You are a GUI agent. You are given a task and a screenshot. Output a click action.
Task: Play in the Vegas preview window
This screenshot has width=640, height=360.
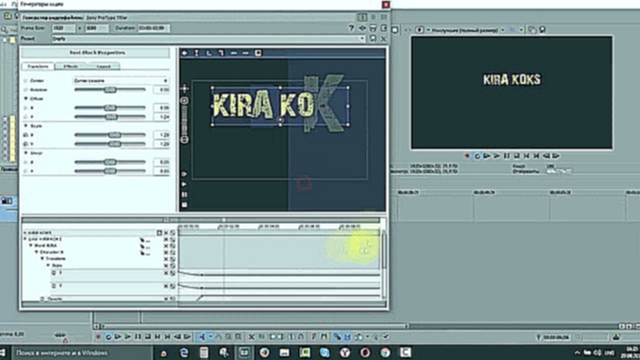coord(497,156)
